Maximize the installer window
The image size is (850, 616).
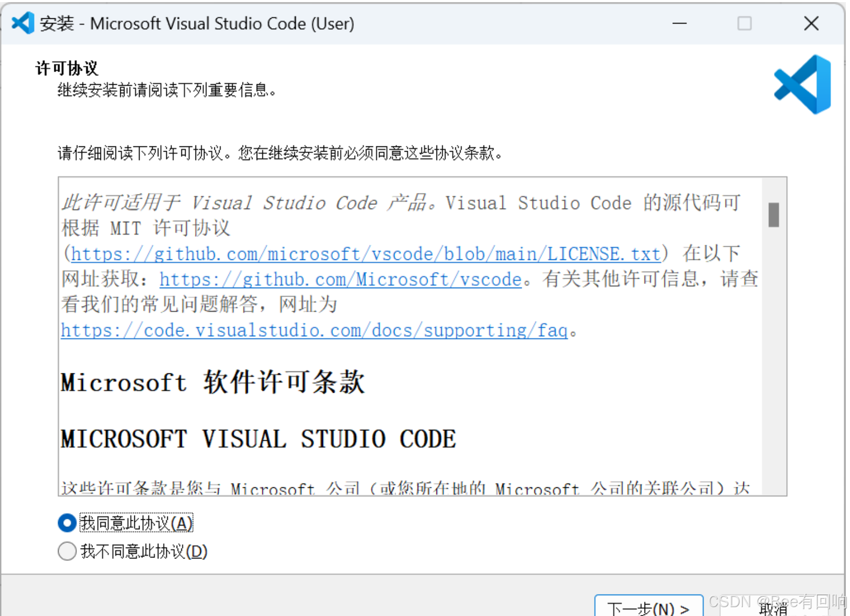(744, 23)
